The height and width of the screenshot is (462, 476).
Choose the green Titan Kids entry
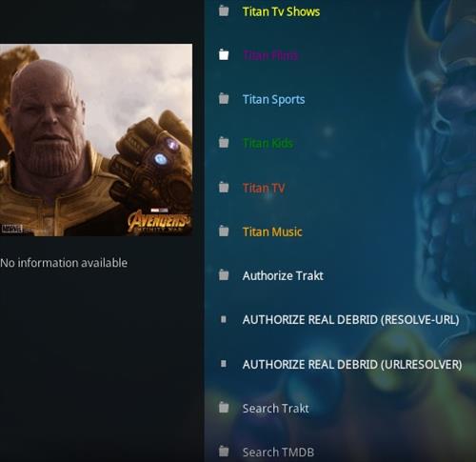click(268, 143)
